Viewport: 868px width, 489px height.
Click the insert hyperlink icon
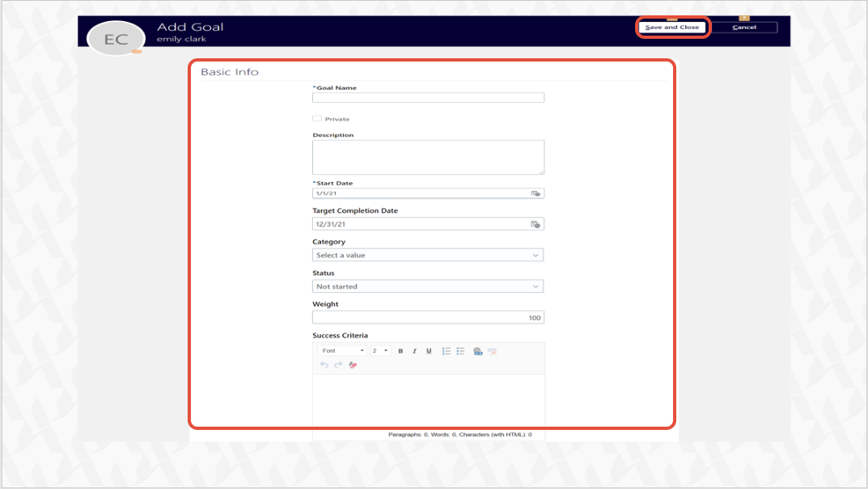pos(478,351)
